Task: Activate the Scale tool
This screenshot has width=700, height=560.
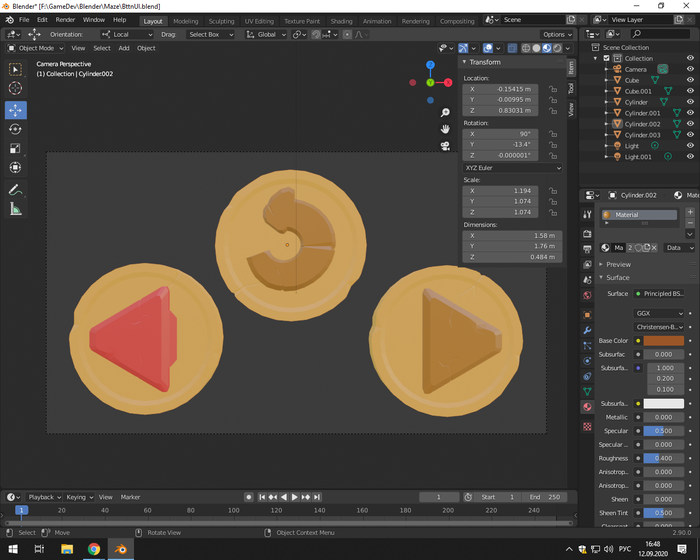Action: point(15,148)
